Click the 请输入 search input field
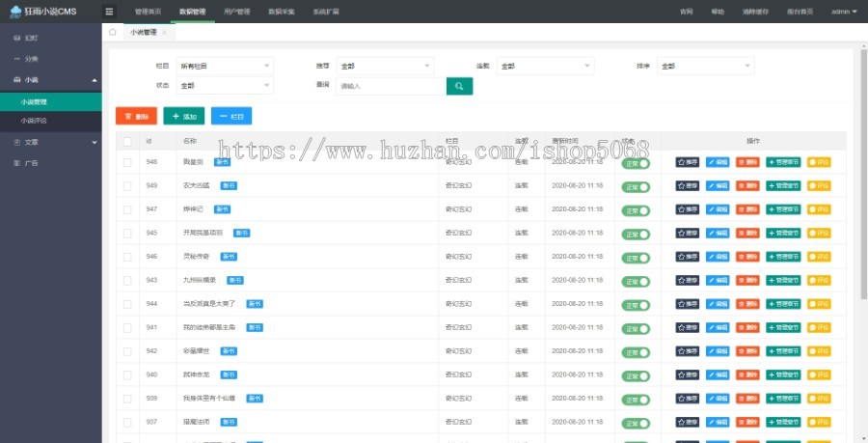 click(x=391, y=86)
